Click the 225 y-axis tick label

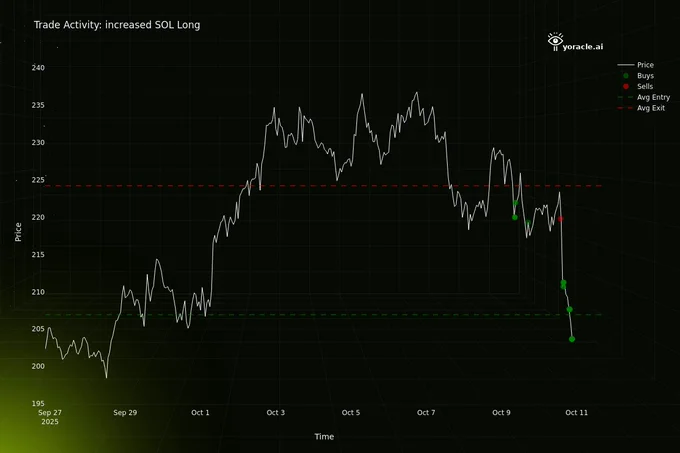pos(38,180)
